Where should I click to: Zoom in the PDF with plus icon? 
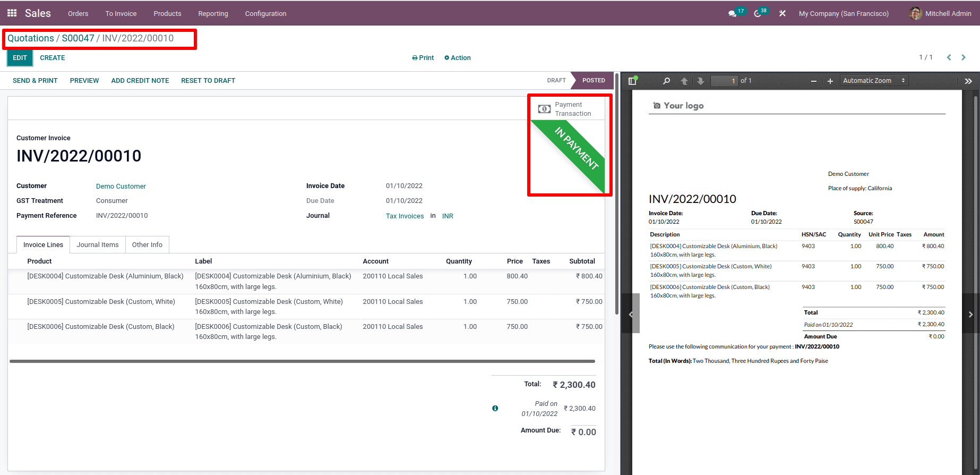point(830,81)
